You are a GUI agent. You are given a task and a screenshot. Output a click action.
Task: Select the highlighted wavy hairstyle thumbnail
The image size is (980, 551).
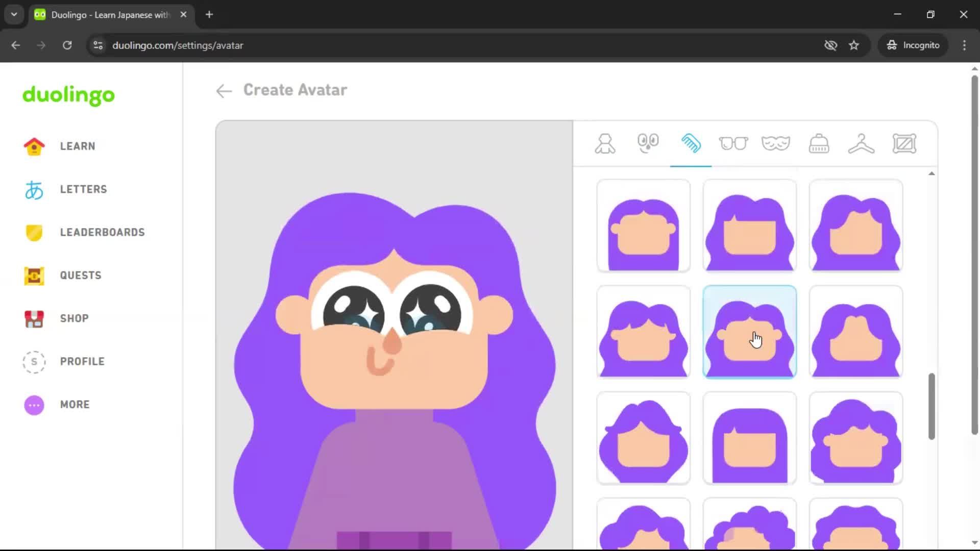749,332
